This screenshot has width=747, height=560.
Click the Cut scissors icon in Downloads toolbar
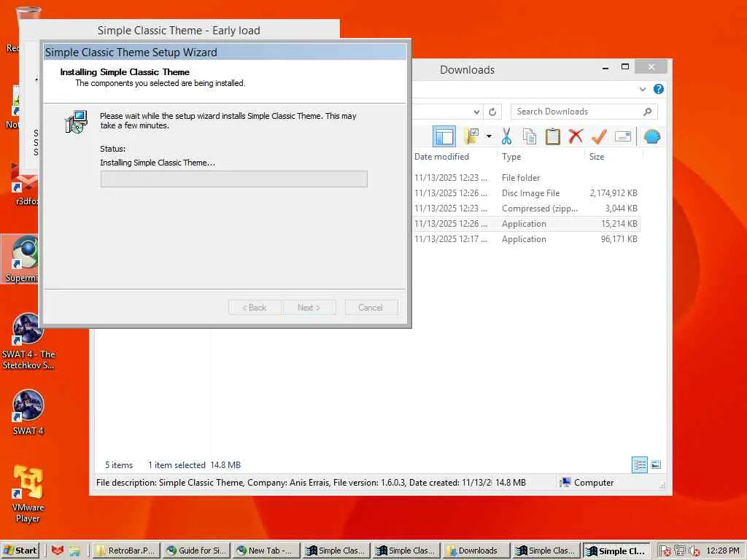pos(506,136)
